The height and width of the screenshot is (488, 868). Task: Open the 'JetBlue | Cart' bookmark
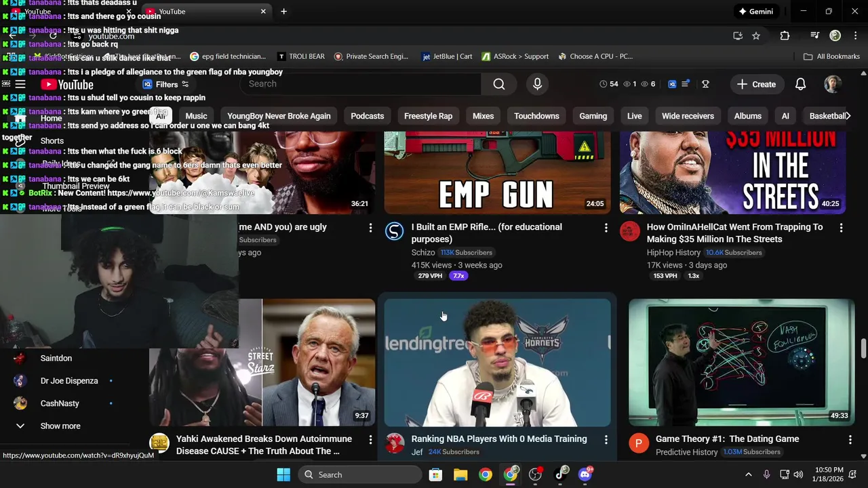[x=447, y=56]
